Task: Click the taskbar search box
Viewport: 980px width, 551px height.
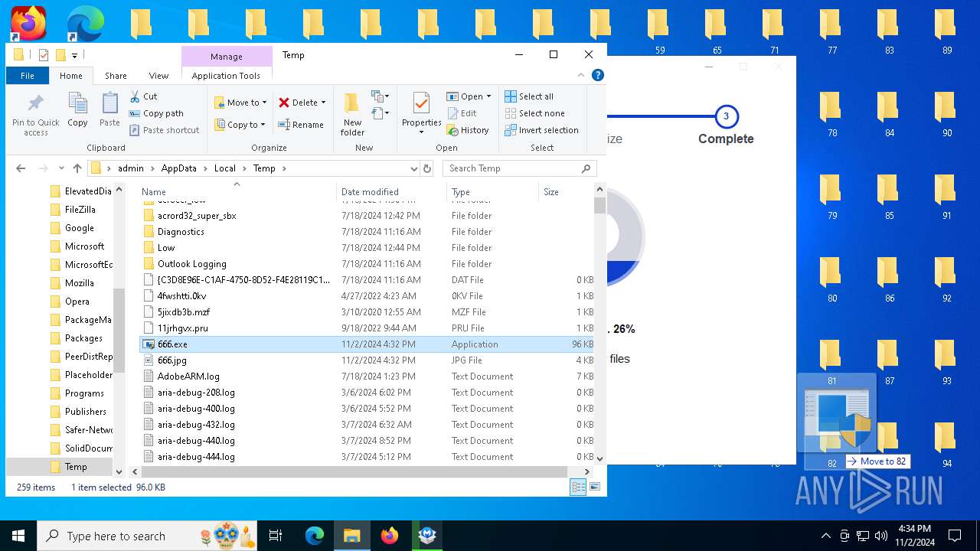Action: [x=147, y=536]
